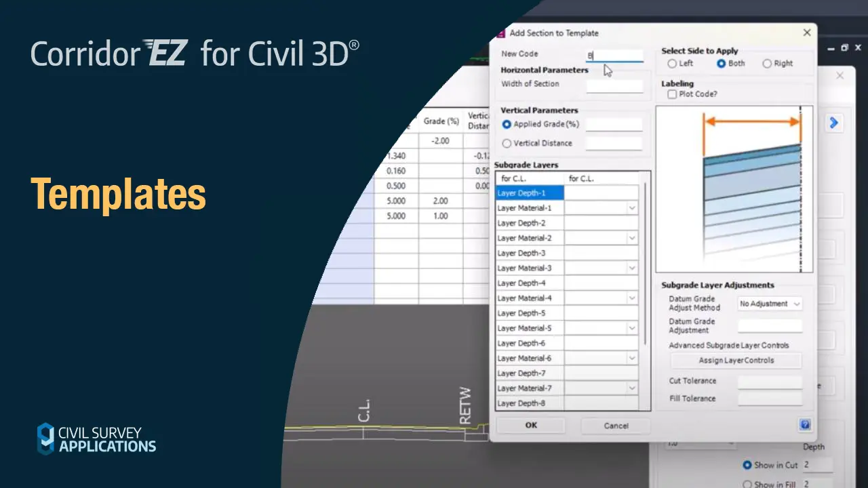Open the Layer Material-4 dropdown
Image resolution: width=868 pixels, height=488 pixels.
[x=632, y=298]
